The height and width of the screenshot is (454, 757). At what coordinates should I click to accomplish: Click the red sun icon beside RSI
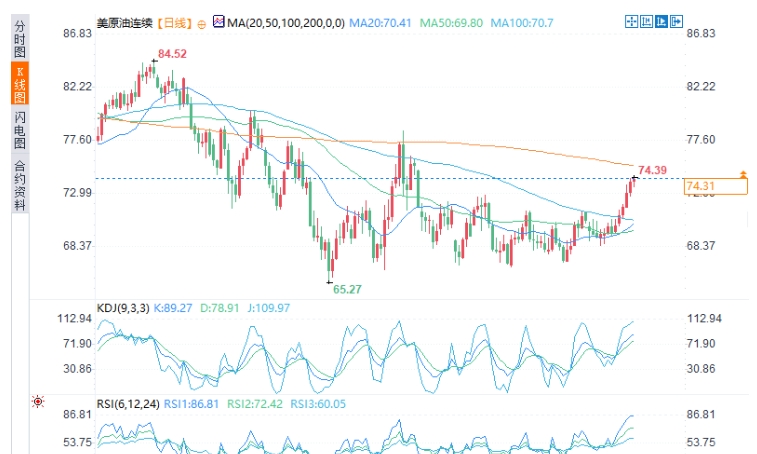[38, 401]
